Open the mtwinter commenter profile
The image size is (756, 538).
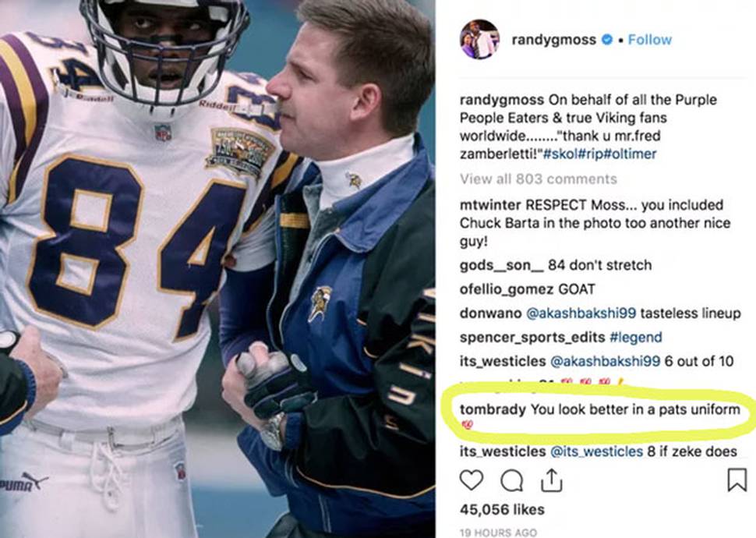point(490,205)
